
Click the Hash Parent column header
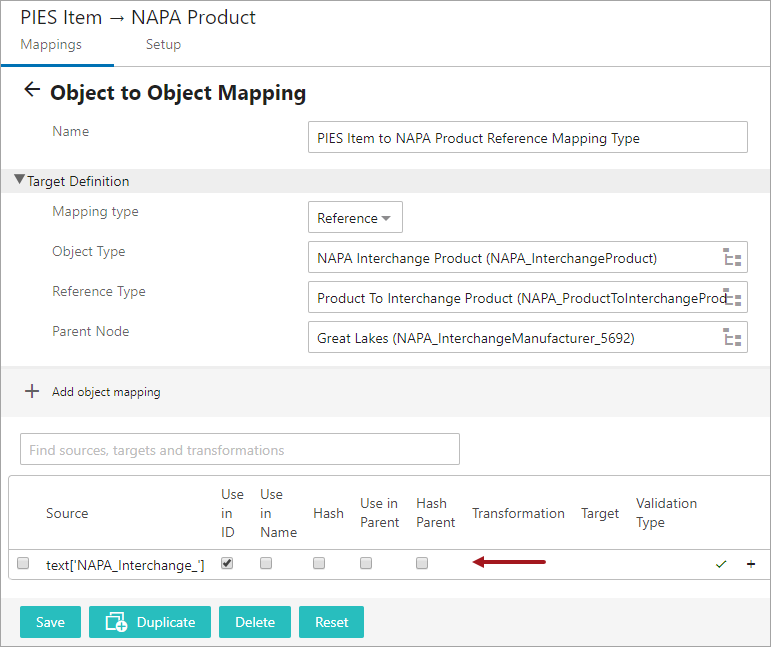(436, 513)
